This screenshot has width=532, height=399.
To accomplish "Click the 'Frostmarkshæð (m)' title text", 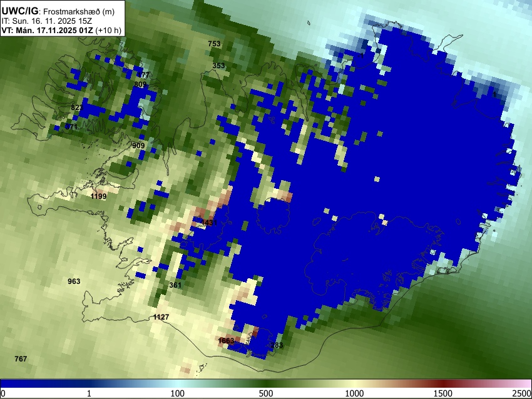I will click(x=79, y=11).
